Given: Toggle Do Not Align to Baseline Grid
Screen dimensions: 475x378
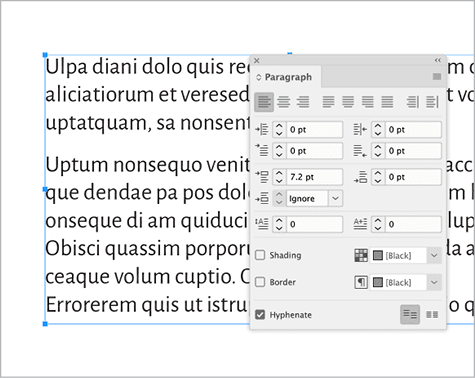Looking at the screenshot, I should pos(410,314).
